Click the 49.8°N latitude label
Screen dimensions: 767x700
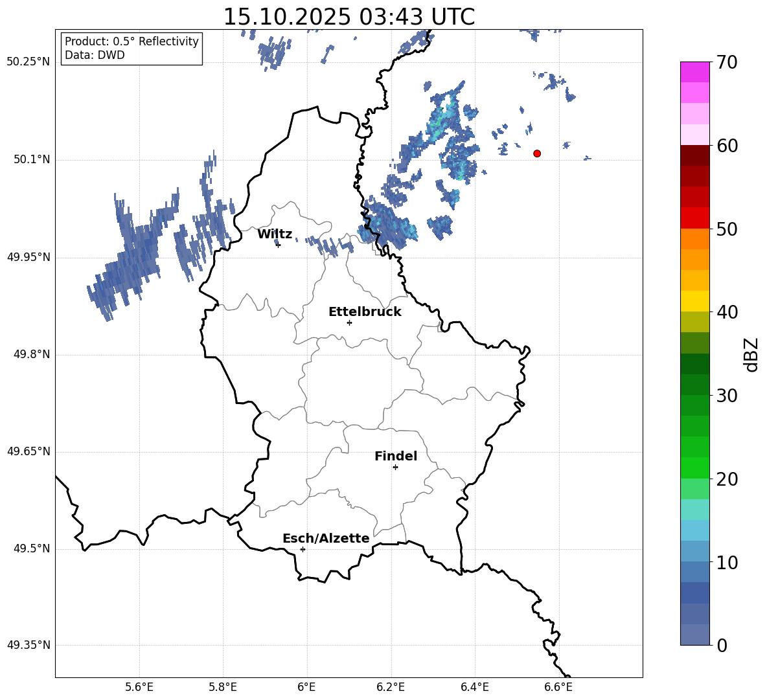point(32,354)
